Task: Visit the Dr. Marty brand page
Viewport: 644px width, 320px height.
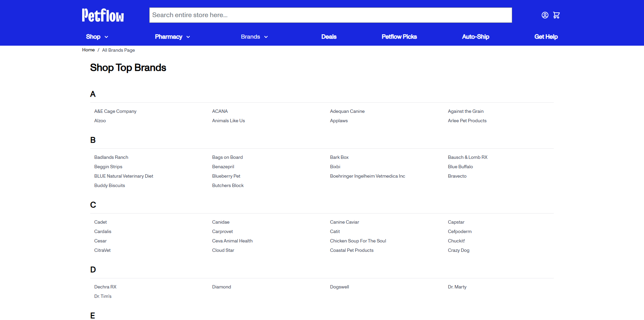Action: [457, 287]
